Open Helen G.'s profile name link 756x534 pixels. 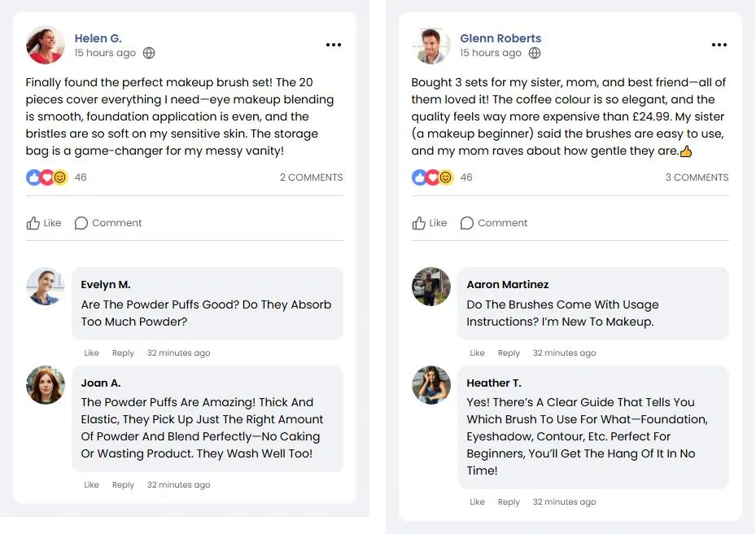click(98, 38)
